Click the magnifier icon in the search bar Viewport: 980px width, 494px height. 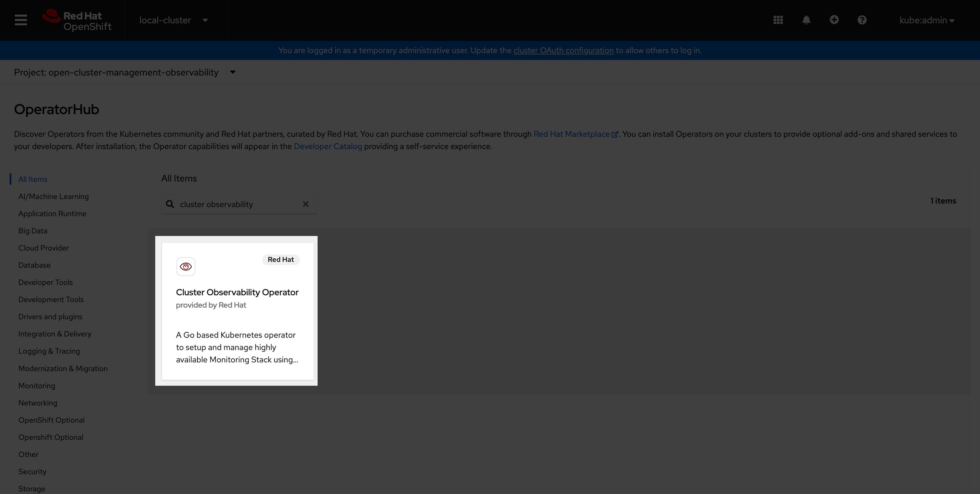click(x=170, y=204)
